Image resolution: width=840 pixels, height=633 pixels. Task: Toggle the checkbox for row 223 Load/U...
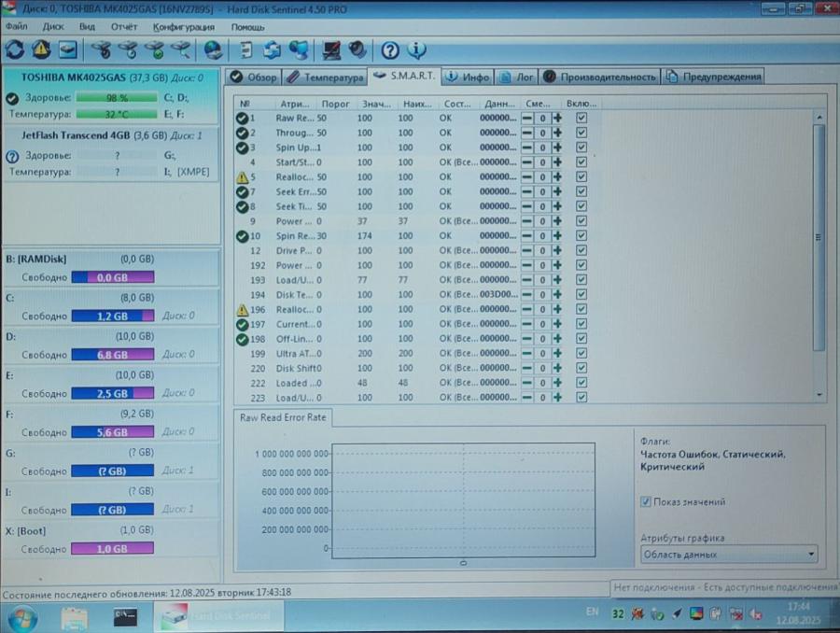pyautogui.click(x=581, y=397)
